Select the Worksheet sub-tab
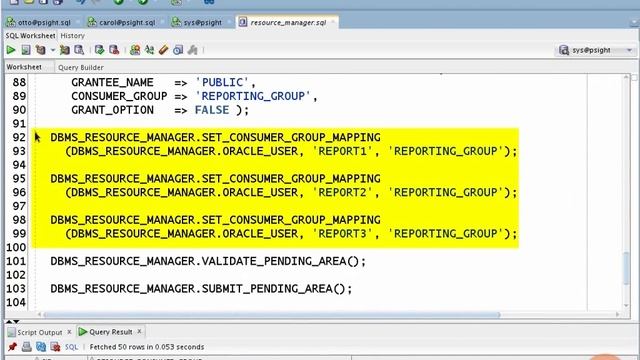640x360 pixels. [x=24, y=67]
